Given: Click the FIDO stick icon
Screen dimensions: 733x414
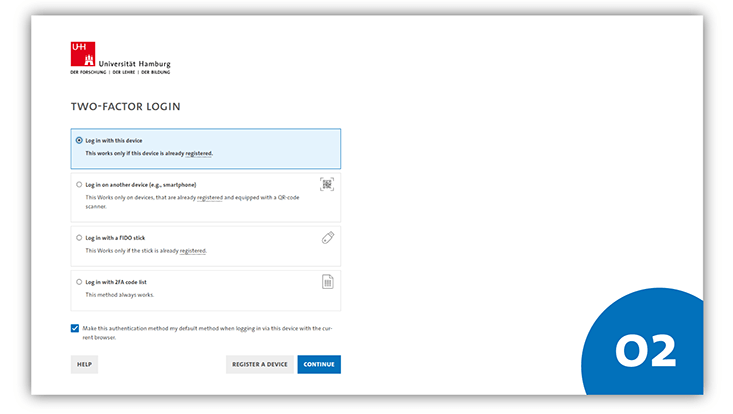Looking at the screenshot, I should tap(327, 238).
